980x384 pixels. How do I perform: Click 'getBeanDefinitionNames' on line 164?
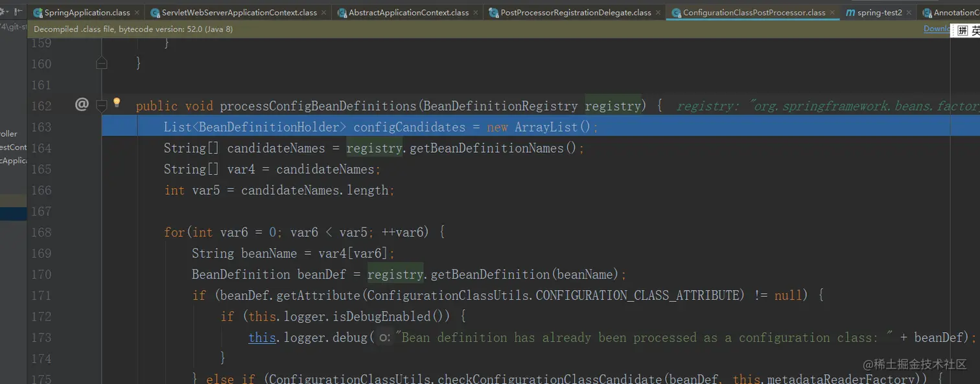tap(487, 148)
